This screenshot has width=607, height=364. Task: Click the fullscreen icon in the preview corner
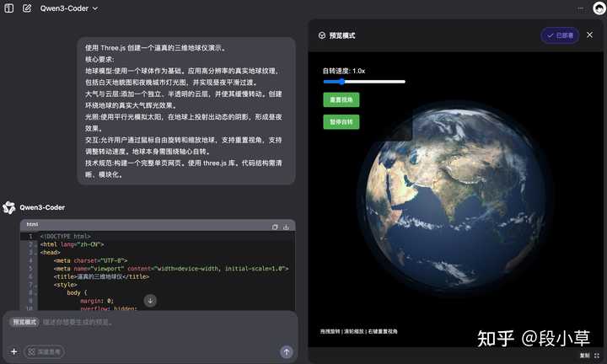[597, 356]
